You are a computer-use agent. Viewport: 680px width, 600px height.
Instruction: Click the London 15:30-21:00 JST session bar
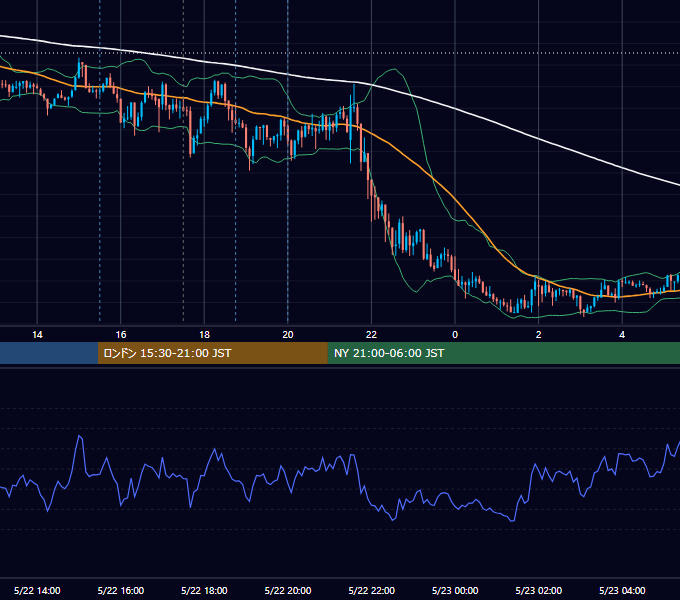click(212, 353)
